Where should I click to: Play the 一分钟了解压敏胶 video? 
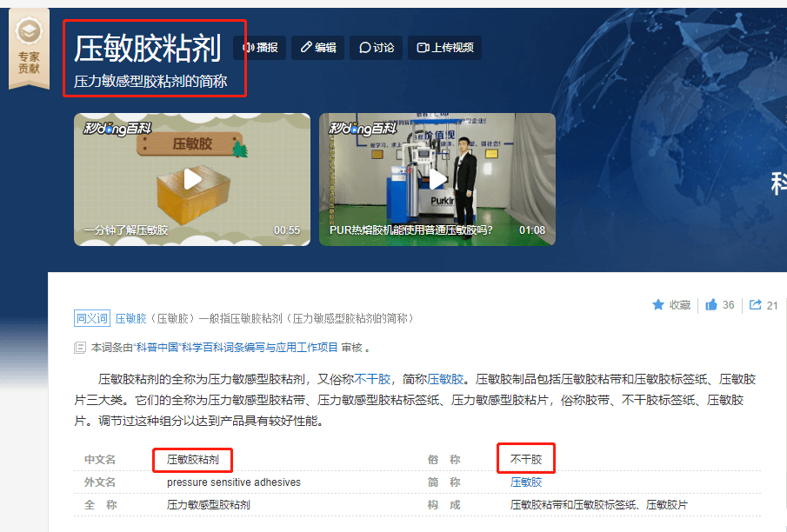pos(192,179)
